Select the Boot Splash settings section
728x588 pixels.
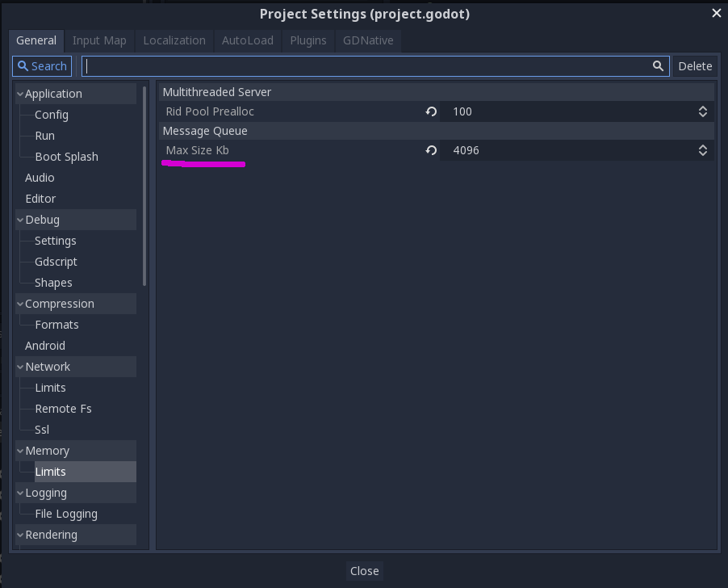coord(68,156)
